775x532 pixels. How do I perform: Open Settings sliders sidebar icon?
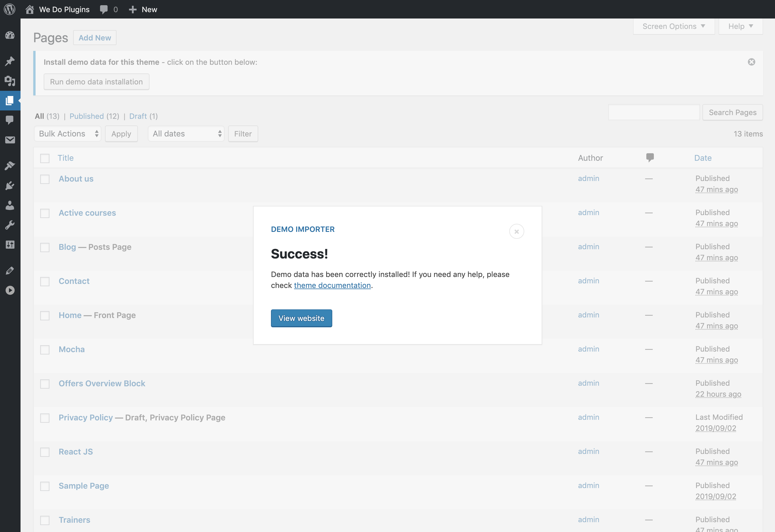click(10, 244)
